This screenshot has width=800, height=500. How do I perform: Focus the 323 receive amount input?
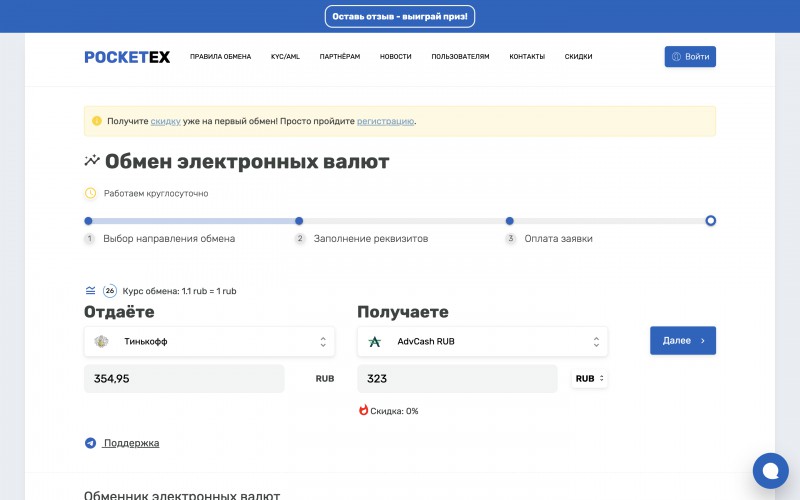tap(458, 379)
